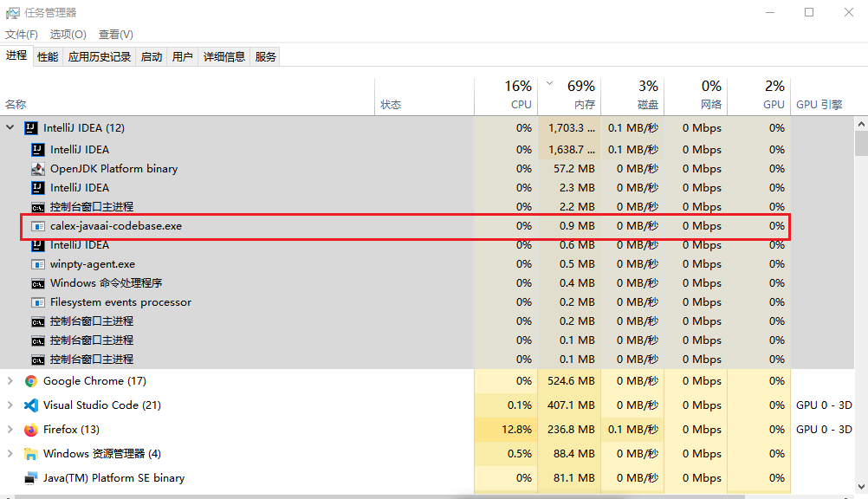This screenshot has height=499, width=868.
Task: Switch to the 启动 tab
Action: point(151,56)
